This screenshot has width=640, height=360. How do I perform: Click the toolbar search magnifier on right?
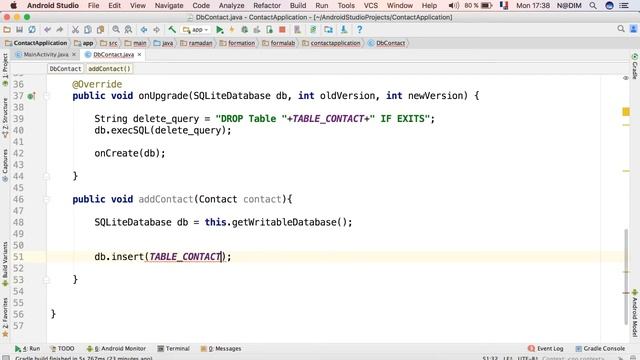tap(621, 29)
